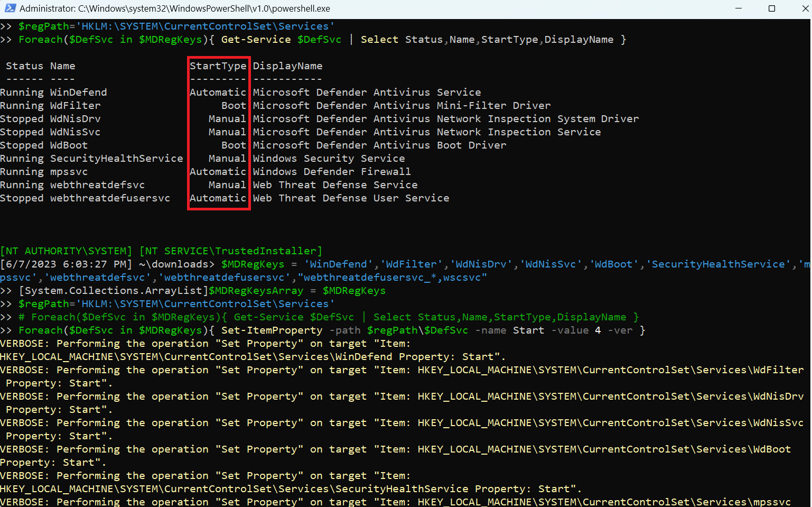Click 'Stopped' status of WdNisDrv row
The image size is (812, 507).
(x=22, y=119)
